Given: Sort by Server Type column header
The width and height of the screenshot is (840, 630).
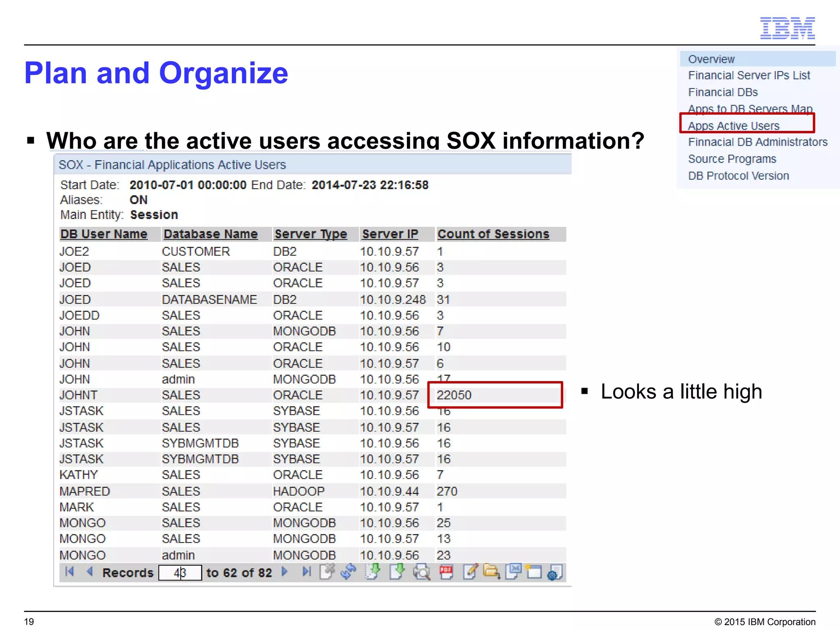Looking at the screenshot, I should tap(310, 234).
